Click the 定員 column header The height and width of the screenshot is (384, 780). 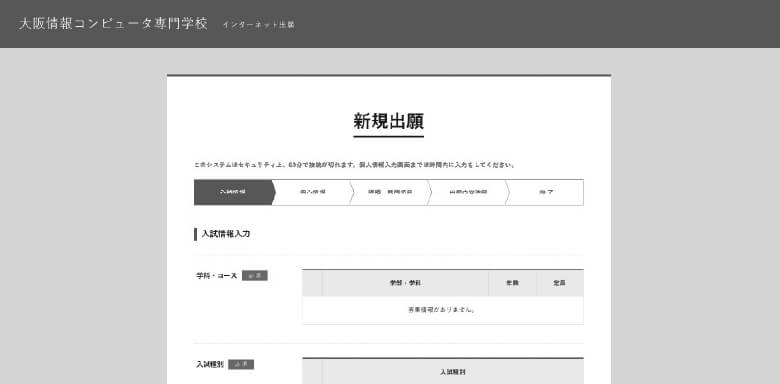pos(560,283)
